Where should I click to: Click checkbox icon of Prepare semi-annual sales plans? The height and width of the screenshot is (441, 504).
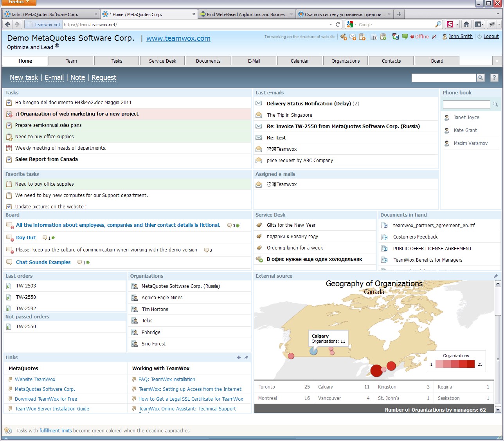(x=9, y=125)
